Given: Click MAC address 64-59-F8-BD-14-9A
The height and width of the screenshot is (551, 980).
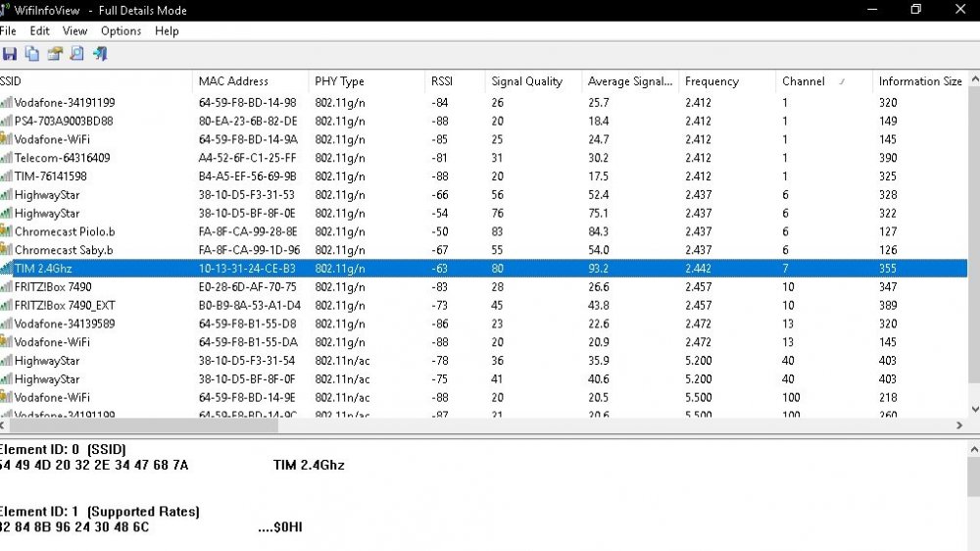Looking at the screenshot, I should tap(248, 139).
